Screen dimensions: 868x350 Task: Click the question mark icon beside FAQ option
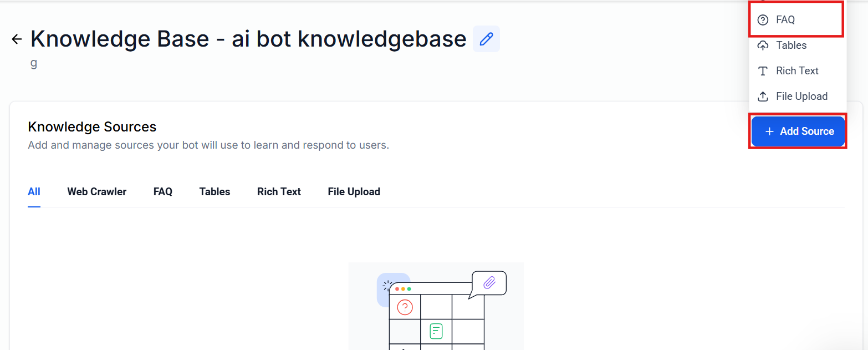pyautogui.click(x=763, y=20)
